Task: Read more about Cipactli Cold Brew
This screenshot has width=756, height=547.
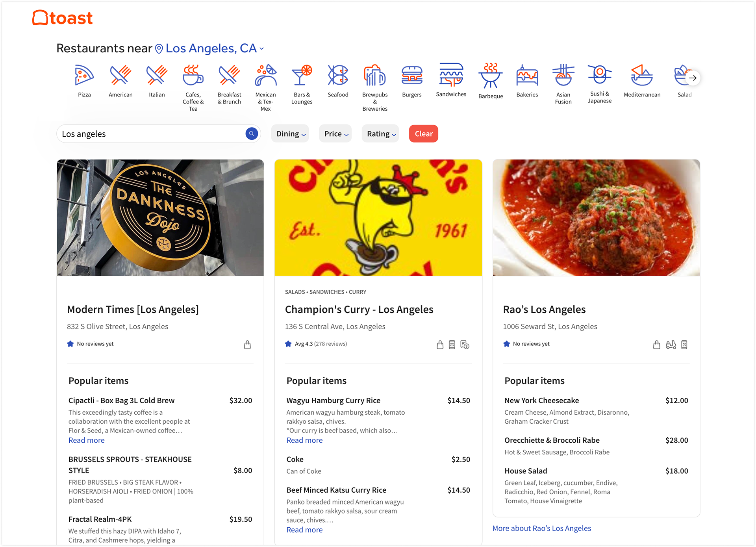Action: (x=87, y=440)
